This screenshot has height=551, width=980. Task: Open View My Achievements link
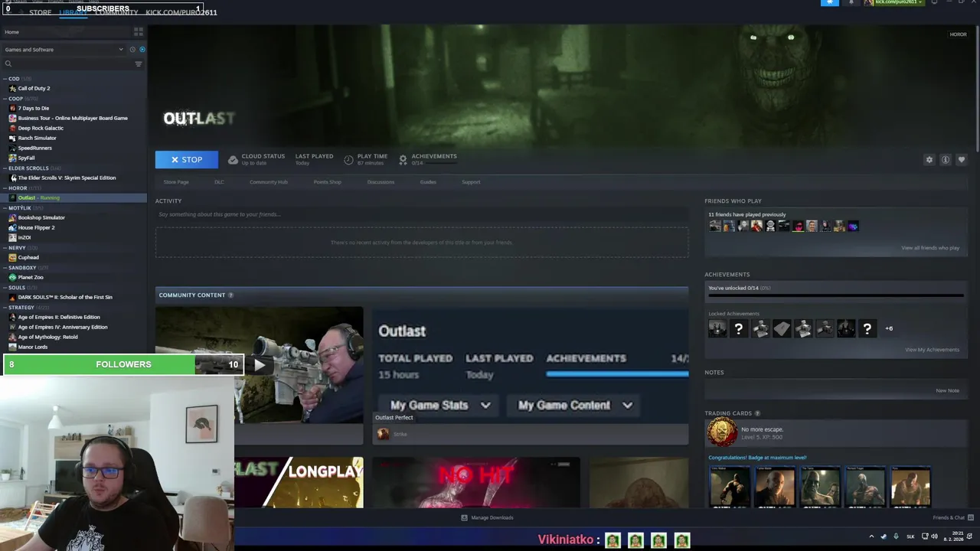click(x=932, y=350)
